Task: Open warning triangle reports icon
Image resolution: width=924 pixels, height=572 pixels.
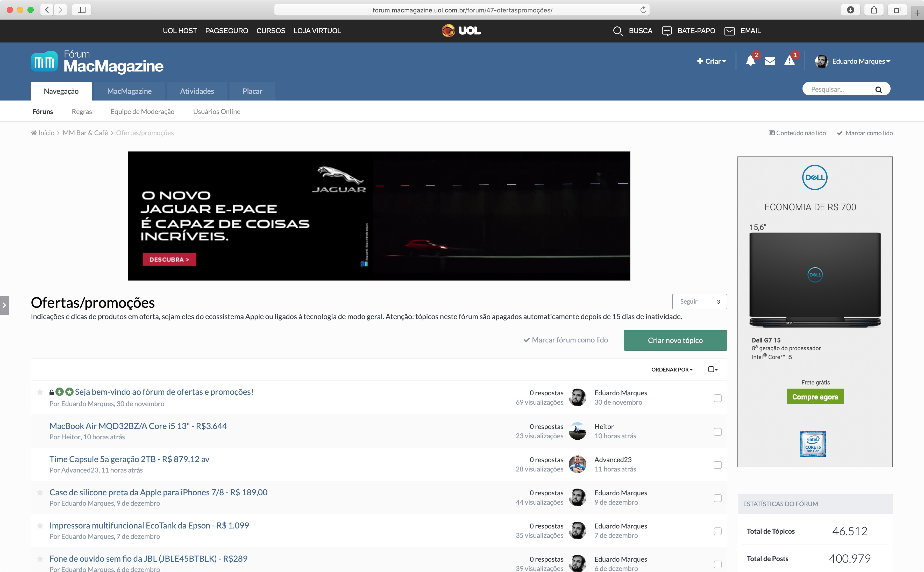Action: tap(790, 61)
